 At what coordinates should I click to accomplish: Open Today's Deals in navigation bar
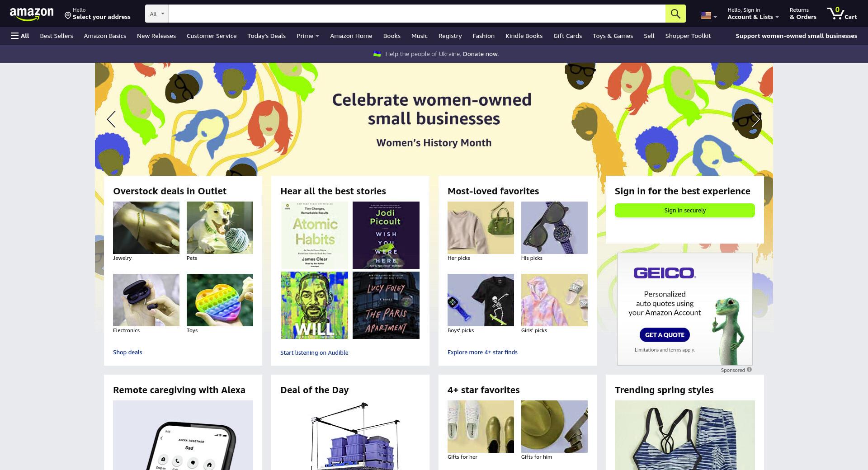click(266, 36)
